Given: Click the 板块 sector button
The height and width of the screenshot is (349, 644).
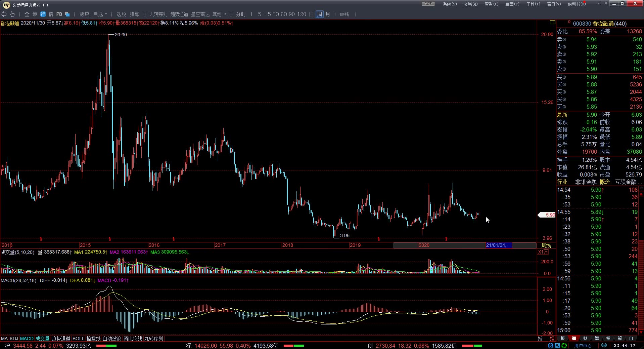Looking at the screenshot, I should tap(84, 14).
